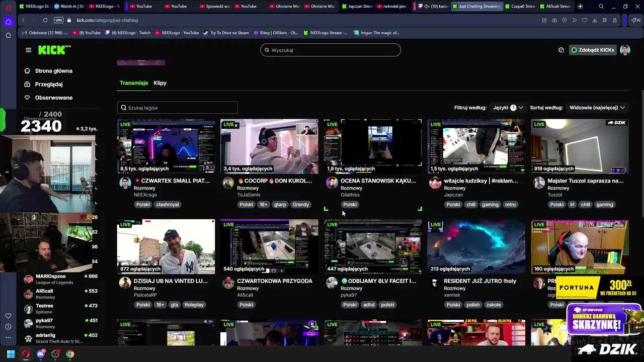The height and width of the screenshot is (362, 644).
Task: Go back in browser history
Action: [x=23, y=20]
